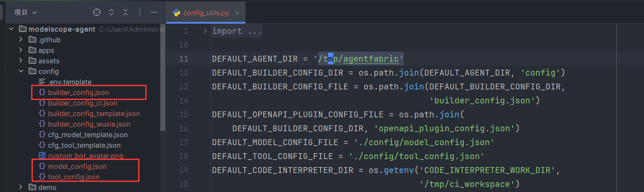Expand the folded import block
The width and height of the screenshot is (644, 192).
click(x=205, y=31)
